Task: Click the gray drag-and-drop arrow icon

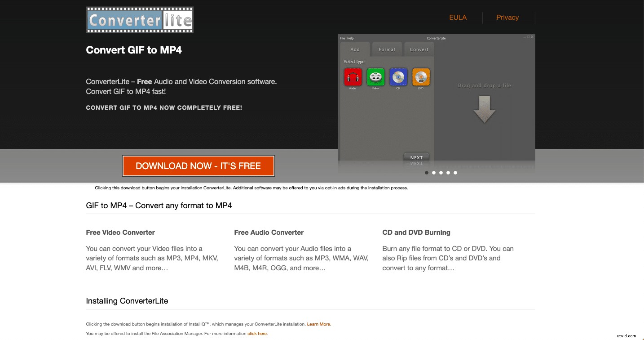Action: 484,109
